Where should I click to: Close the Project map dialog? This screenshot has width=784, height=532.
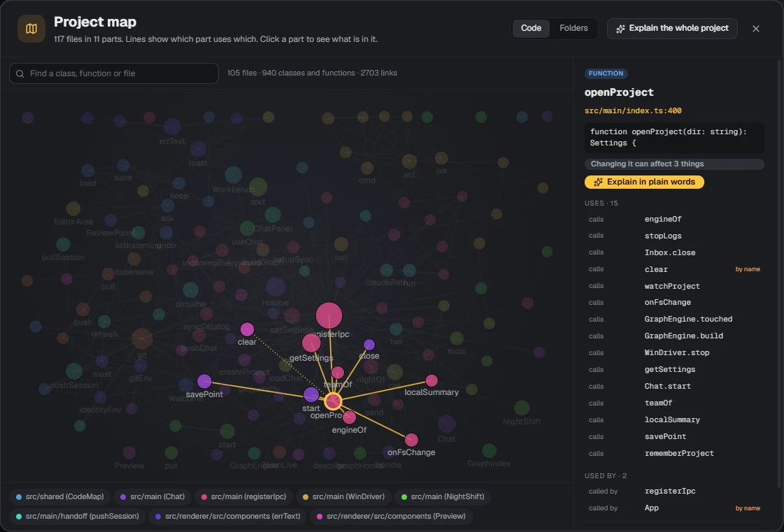pyautogui.click(x=756, y=29)
